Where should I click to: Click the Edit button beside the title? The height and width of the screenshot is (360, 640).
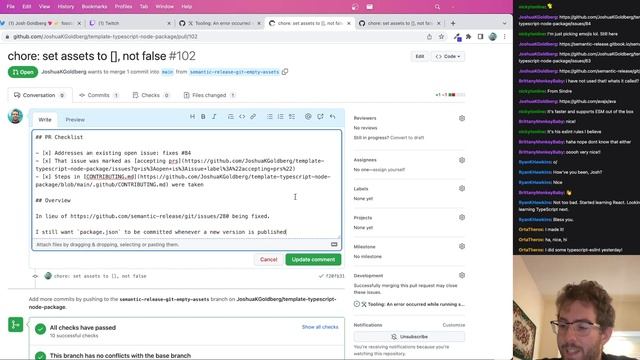[x=420, y=56]
